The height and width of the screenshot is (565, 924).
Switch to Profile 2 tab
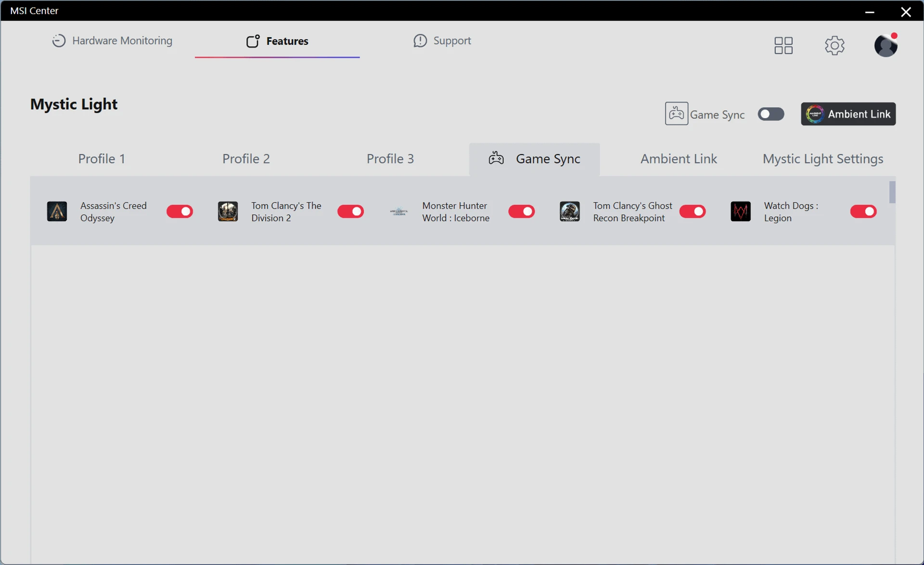[x=246, y=158]
